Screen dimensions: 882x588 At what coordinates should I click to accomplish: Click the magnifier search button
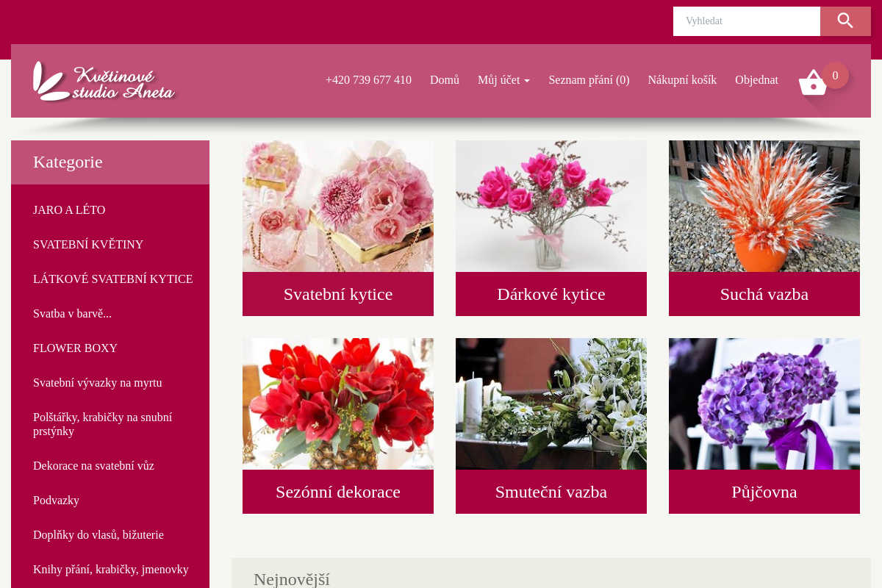point(845,21)
